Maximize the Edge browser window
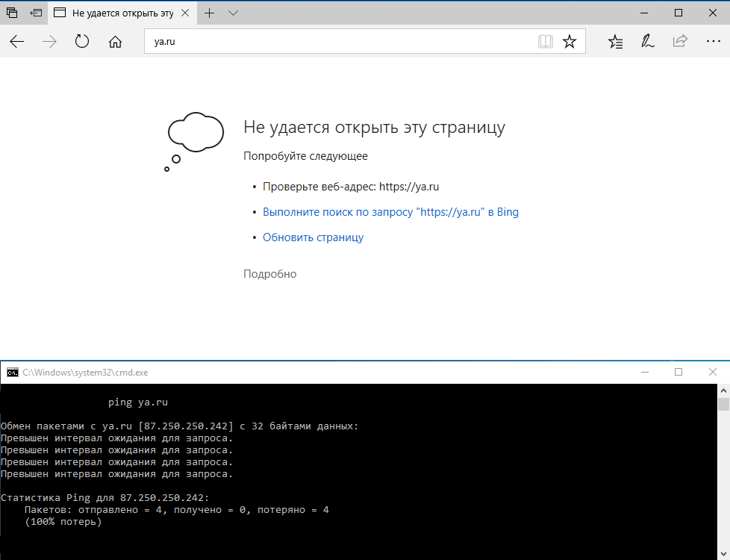The height and width of the screenshot is (560, 730). 678,13
